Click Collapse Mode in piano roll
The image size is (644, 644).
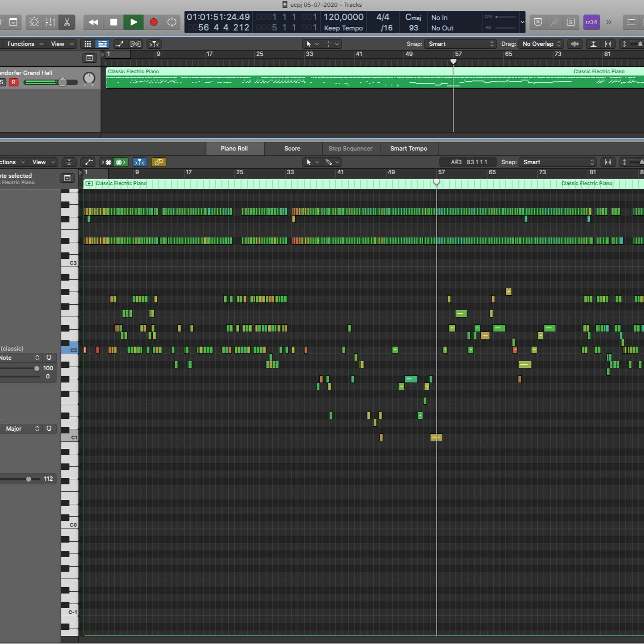pos(69,162)
